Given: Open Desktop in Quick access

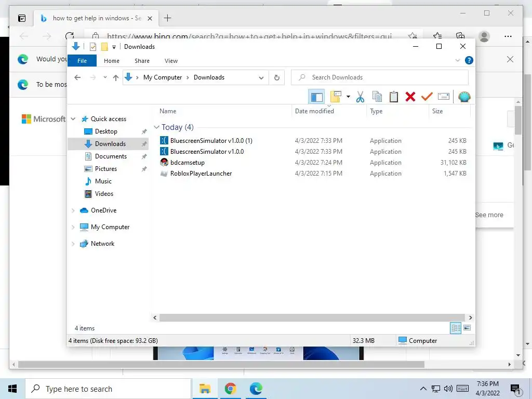Looking at the screenshot, I should tap(106, 131).
